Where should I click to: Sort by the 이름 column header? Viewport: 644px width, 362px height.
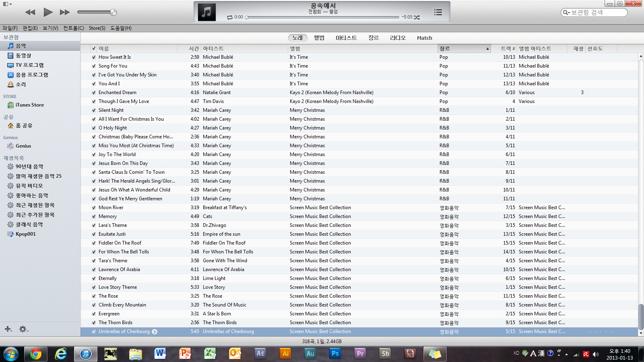(x=137, y=49)
